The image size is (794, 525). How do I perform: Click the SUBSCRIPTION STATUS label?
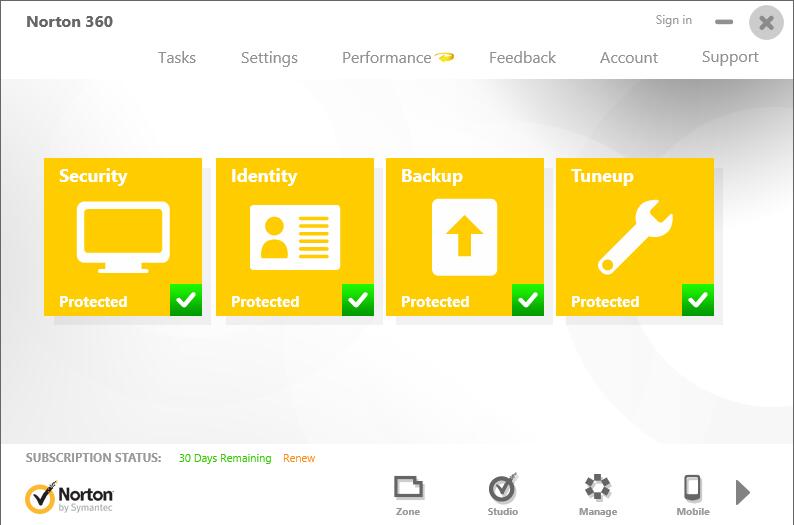(x=94, y=458)
